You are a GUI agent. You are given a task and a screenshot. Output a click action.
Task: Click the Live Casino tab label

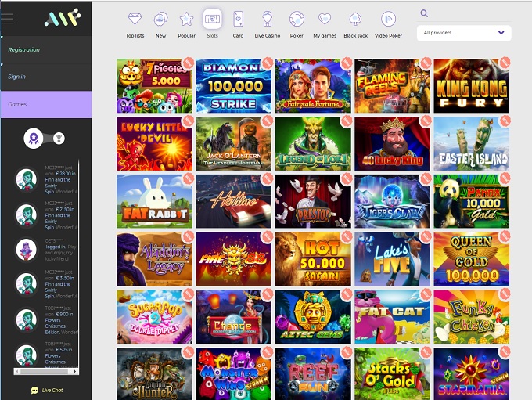pyautogui.click(x=268, y=36)
